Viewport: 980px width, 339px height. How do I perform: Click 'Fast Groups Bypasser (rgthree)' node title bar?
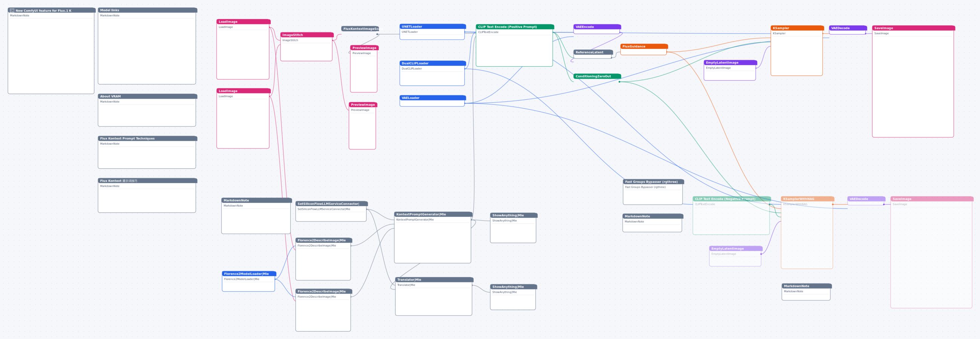point(653,182)
